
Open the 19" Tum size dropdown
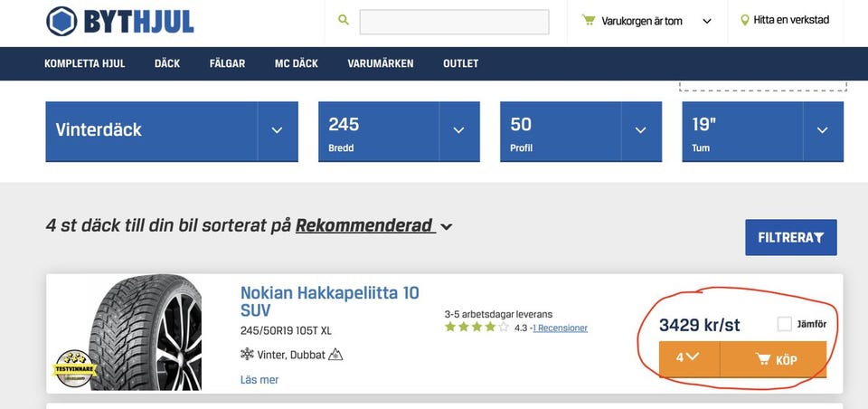pyautogui.click(x=822, y=130)
